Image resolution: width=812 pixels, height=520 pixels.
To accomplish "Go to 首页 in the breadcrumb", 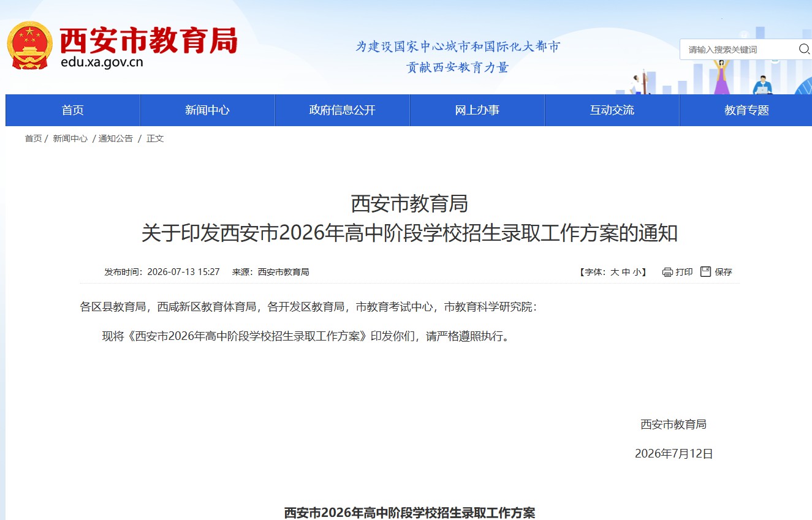I will pyautogui.click(x=33, y=138).
